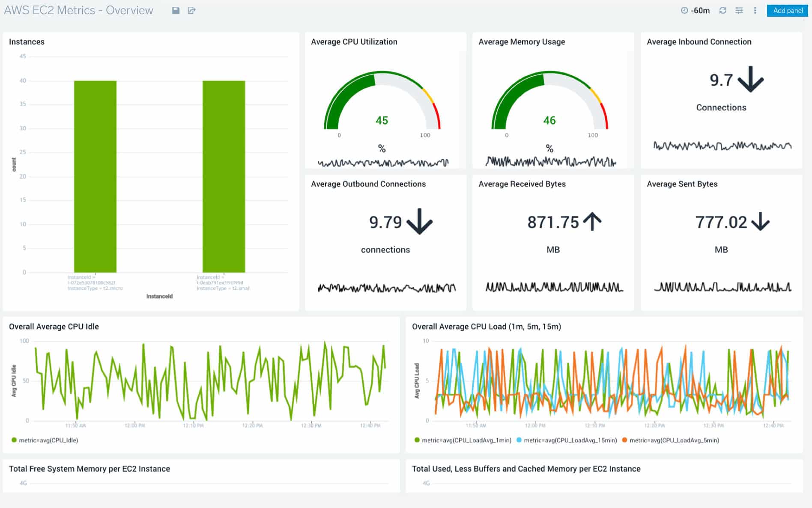The image size is (812, 508).
Task: Click the Memory Usage gauge value 46
Action: (549, 121)
